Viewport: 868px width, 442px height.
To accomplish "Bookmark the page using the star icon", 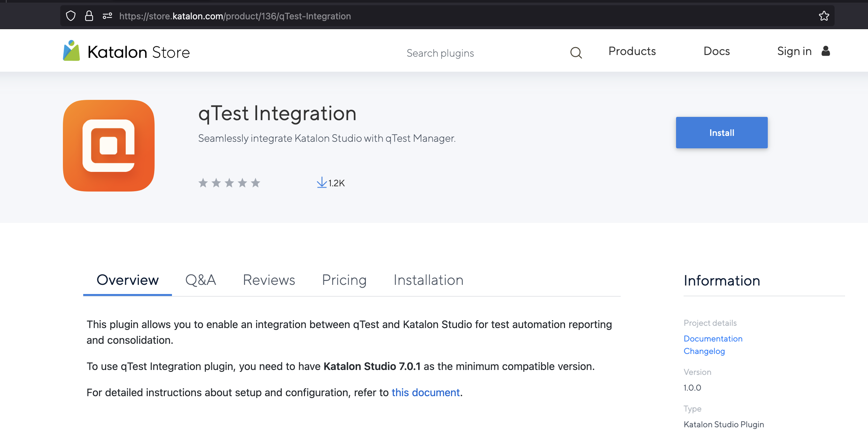I will pos(823,15).
